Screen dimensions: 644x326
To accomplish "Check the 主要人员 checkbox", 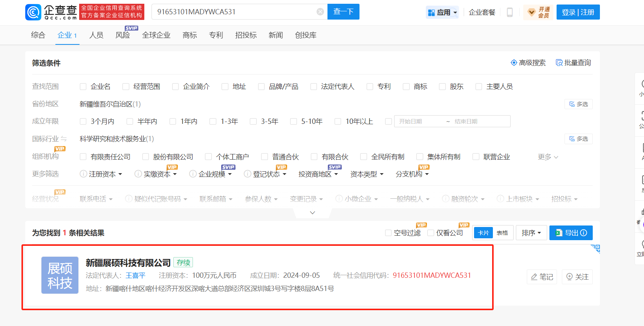I will [479, 87].
